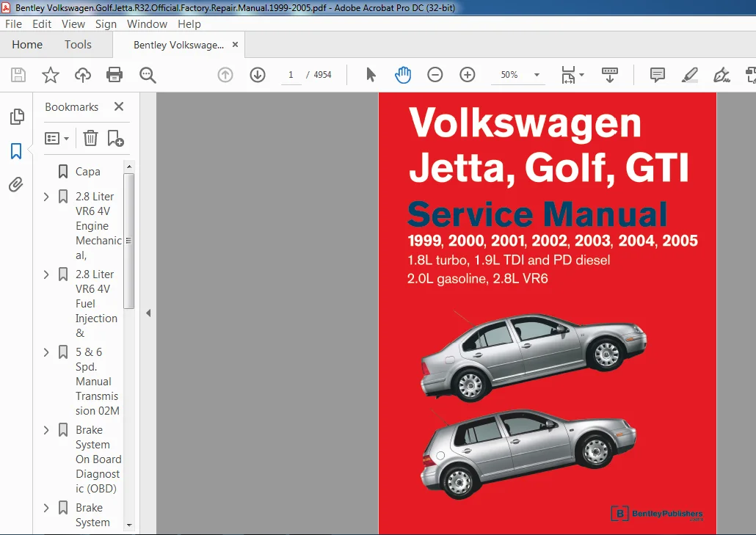The image size is (756, 535).
Task: Open the bookmarks options dropdown
Action: (57, 138)
